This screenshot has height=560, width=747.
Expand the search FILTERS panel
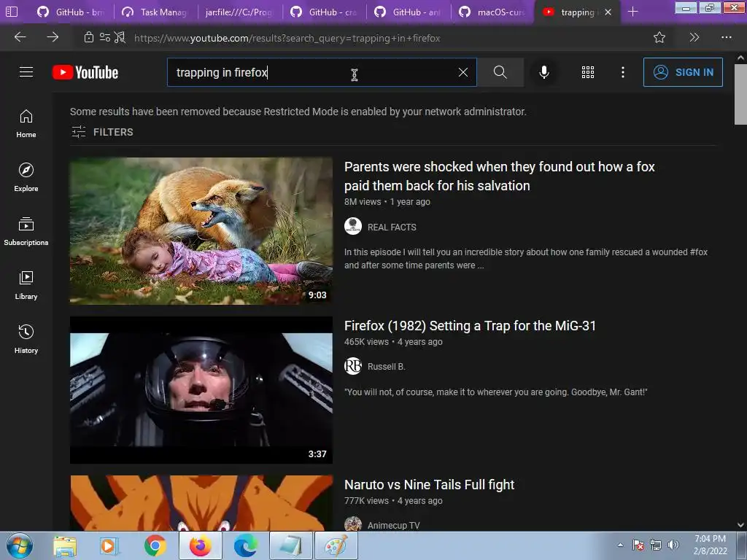(x=102, y=132)
